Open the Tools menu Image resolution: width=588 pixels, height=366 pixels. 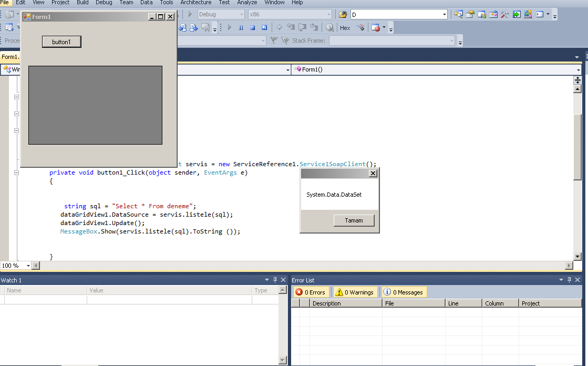(167, 2)
